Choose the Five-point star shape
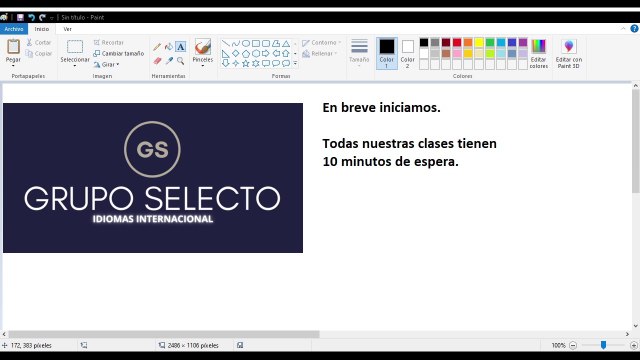The width and height of the screenshot is (640, 360). (x=246, y=63)
